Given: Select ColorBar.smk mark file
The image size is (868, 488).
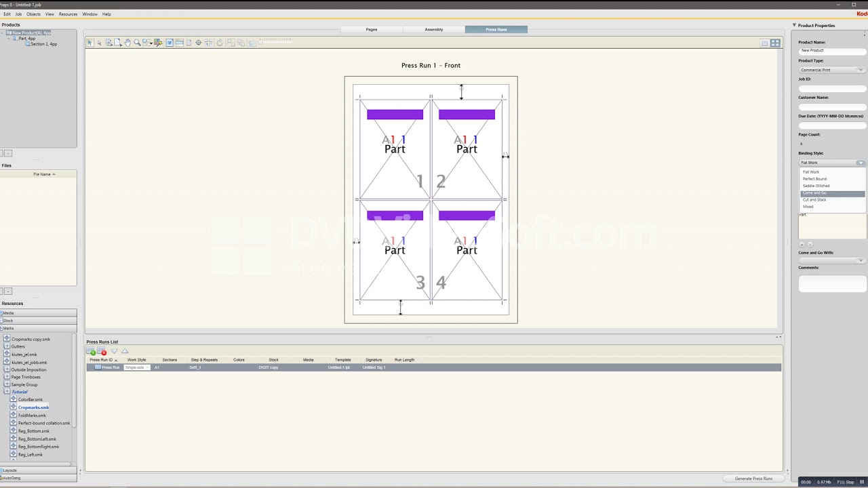Looking at the screenshot, I should tap(30, 400).
